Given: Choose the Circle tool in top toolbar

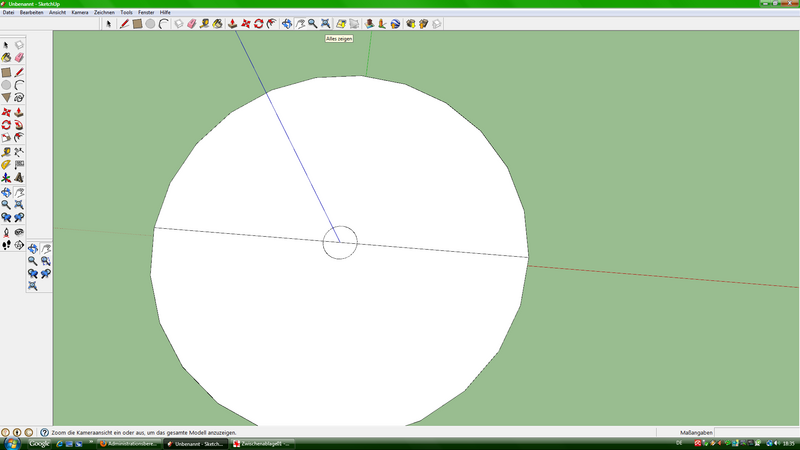Looking at the screenshot, I should click(150, 23).
